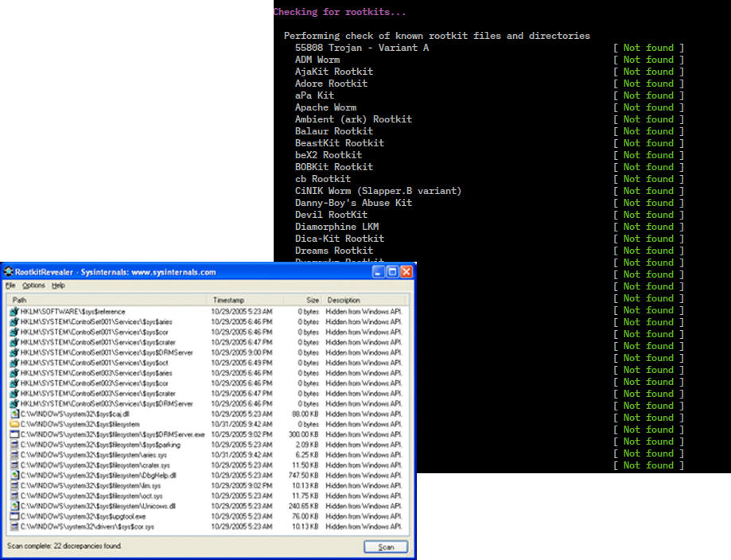731x560 pixels.
Task: Click file icon beside $sys$filesystem\$sys$parking
Action: pos(14,445)
